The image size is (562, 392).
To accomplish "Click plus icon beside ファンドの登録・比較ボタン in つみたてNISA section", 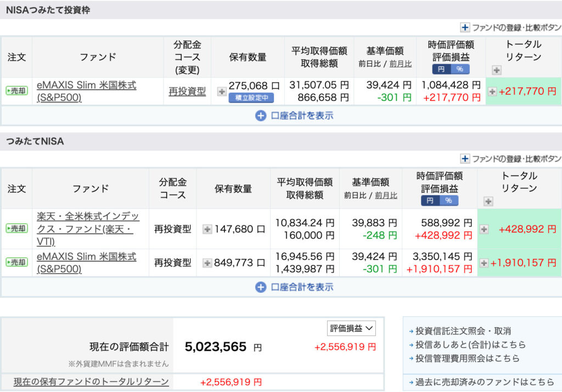I will tap(465, 159).
